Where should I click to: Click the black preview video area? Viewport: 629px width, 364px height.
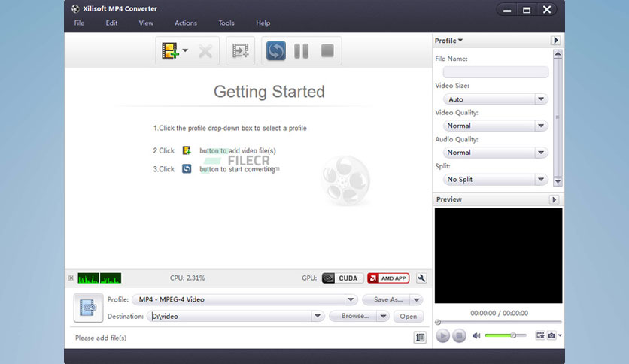click(498, 256)
